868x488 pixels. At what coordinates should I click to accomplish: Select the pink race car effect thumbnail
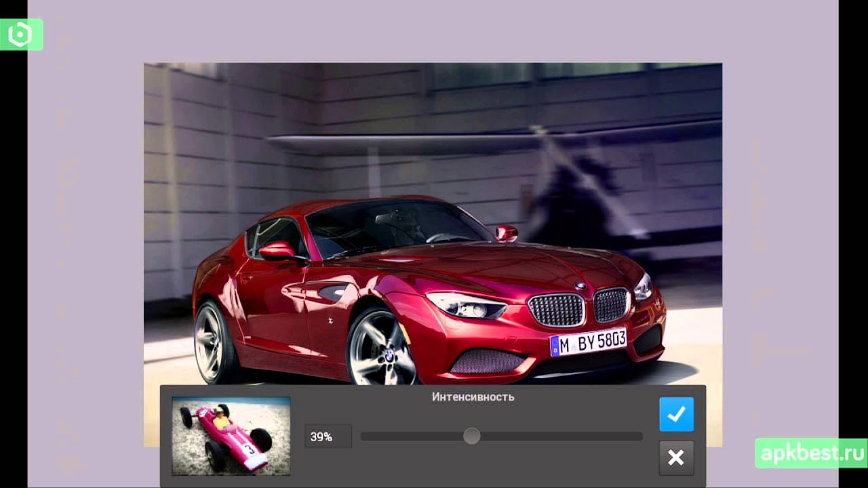231,436
